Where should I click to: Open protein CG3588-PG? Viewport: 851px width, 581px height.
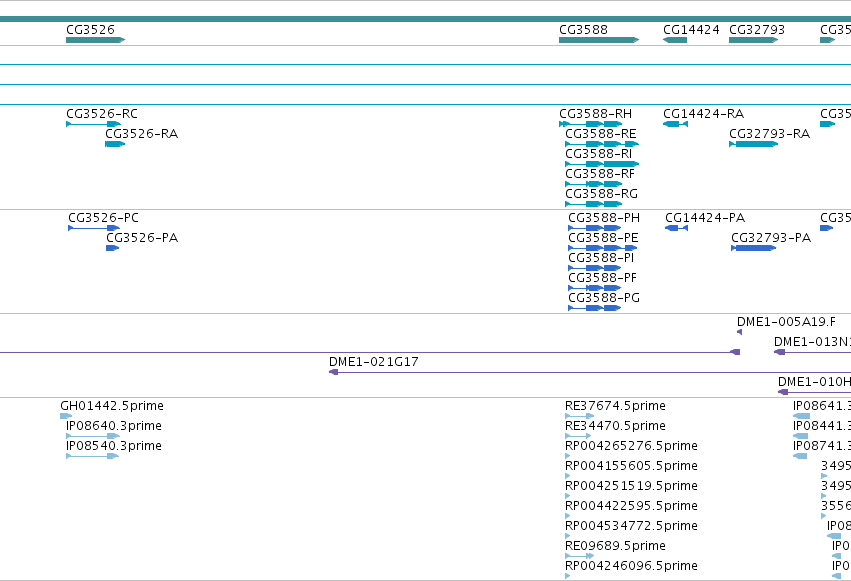(x=604, y=298)
